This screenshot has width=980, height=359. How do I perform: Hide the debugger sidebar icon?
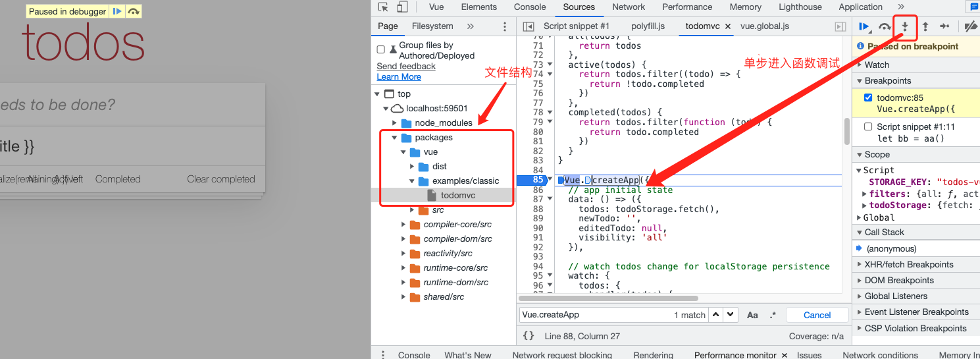pyautogui.click(x=840, y=26)
